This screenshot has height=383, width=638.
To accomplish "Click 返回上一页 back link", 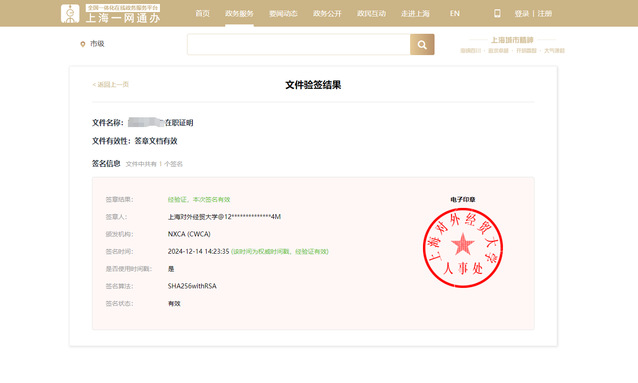I will [x=111, y=84].
